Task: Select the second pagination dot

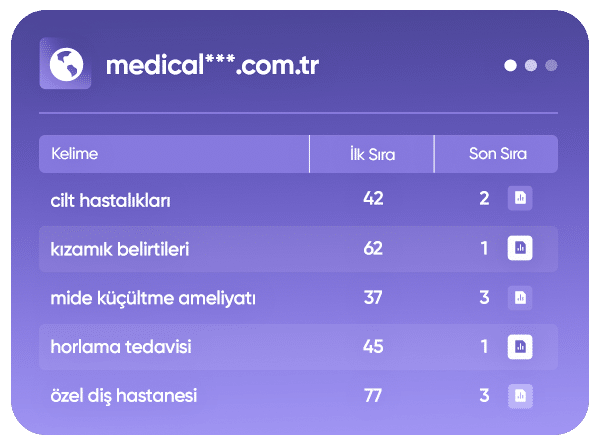Action: [x=531, y=66]
